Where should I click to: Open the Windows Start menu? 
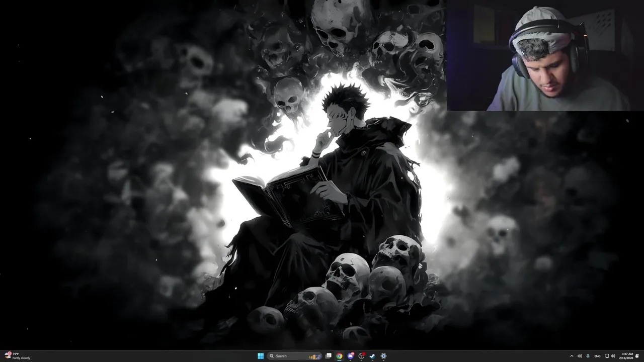coord(261,356)
